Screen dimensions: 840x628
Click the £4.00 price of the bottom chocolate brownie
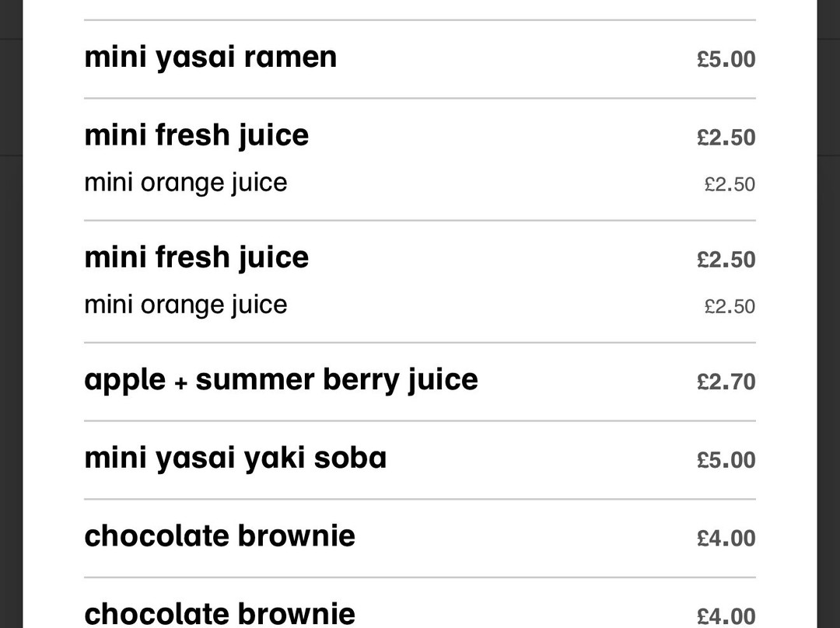(726, 616)
